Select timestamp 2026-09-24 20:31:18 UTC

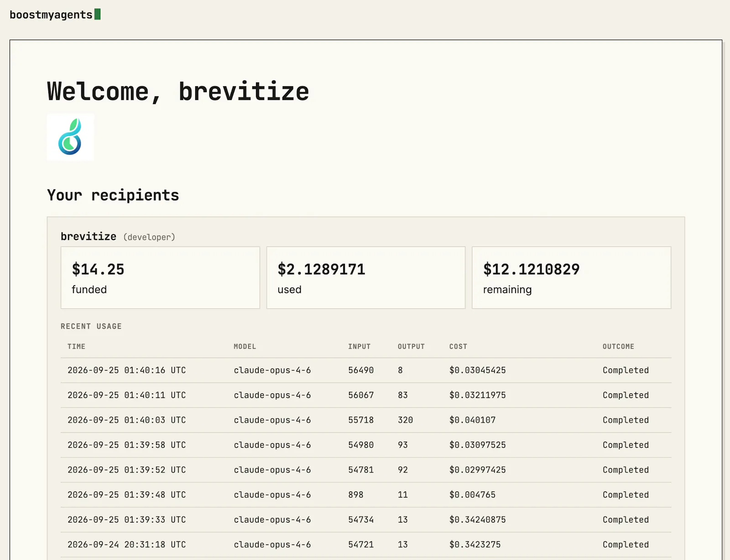[x=127, y=544]
